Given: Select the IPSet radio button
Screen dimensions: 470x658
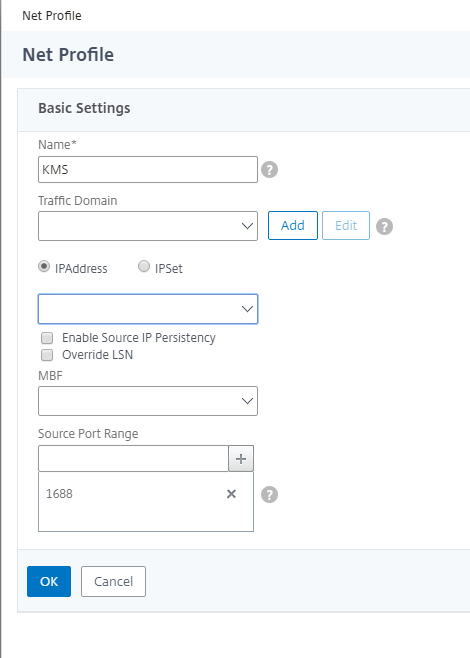Looking at the screenshot, I should point(144,266).
